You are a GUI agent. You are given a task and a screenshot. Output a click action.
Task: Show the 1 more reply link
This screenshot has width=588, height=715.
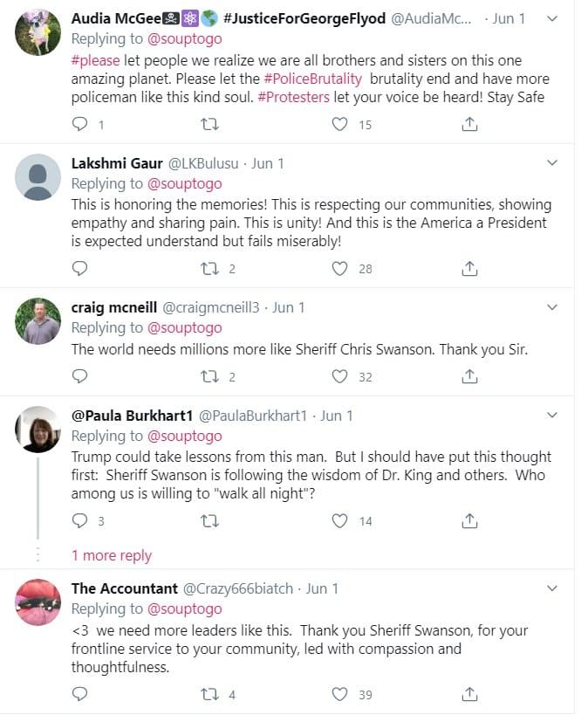point(111,555)
